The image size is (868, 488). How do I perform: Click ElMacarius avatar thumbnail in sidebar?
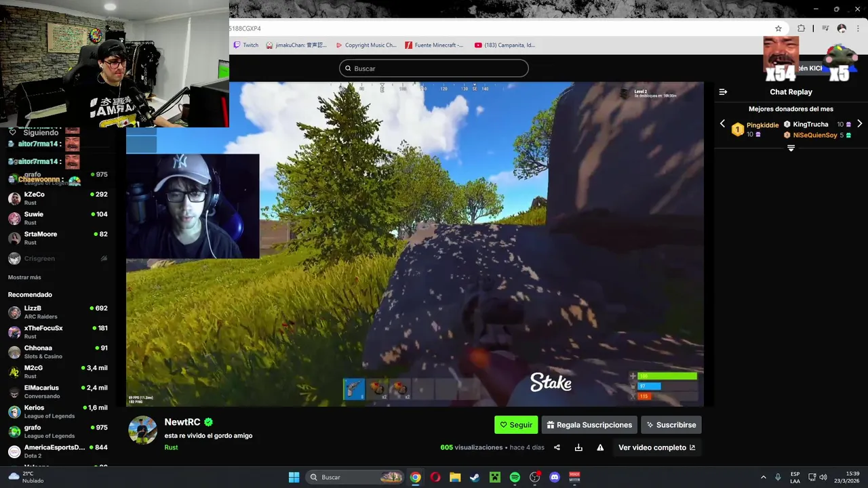14,392
